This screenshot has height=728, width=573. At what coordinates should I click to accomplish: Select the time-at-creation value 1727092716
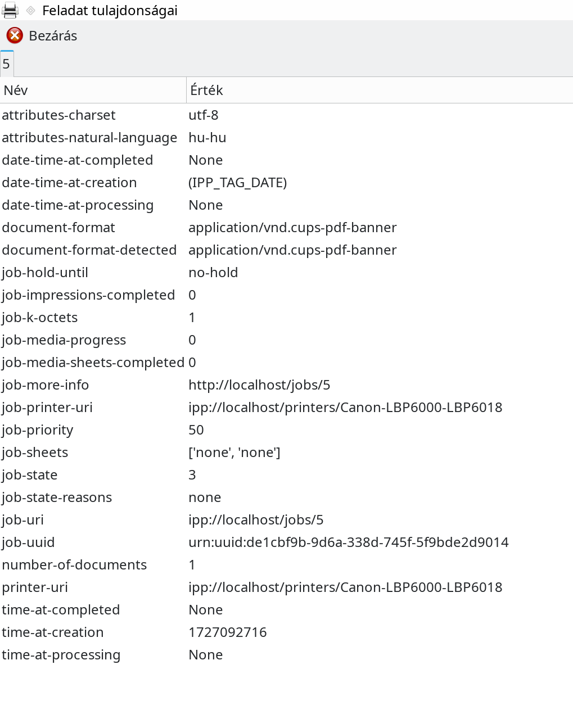(x=228, y=632)
